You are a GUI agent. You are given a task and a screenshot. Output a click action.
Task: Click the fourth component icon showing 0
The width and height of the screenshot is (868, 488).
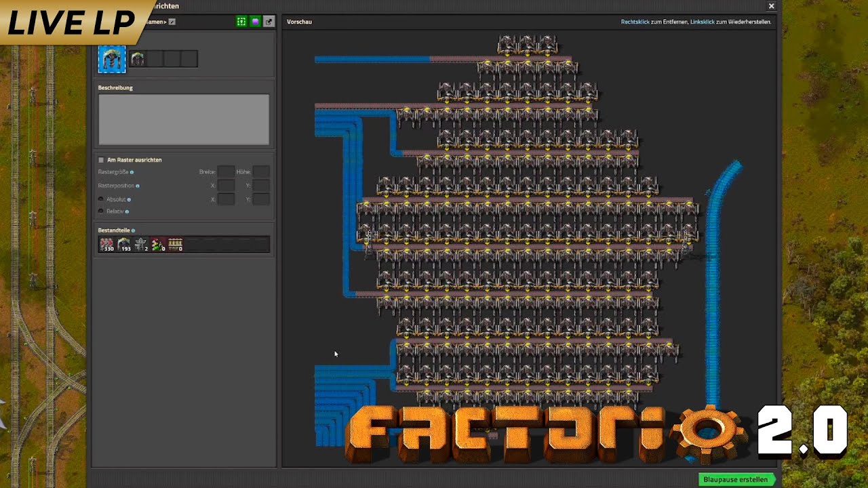click(x=158, y=245)
